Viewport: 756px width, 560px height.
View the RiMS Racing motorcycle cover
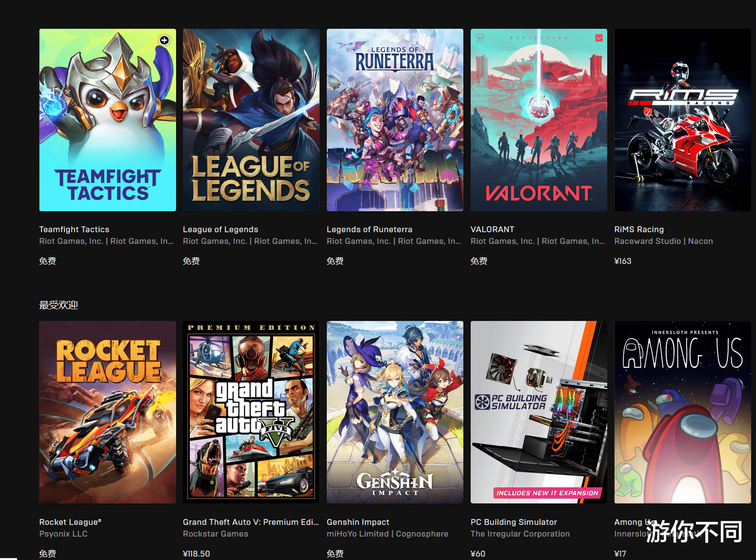click(683, 120)
